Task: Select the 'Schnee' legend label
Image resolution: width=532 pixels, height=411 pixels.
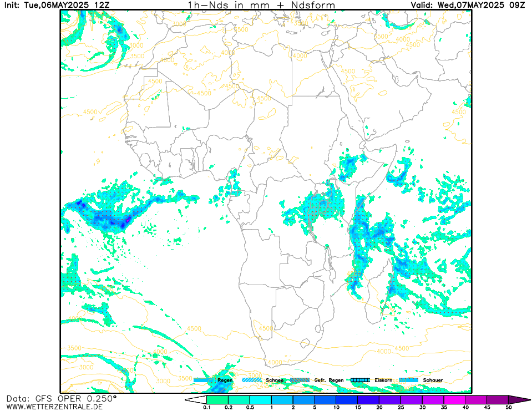Action: (x=275, y=380)
